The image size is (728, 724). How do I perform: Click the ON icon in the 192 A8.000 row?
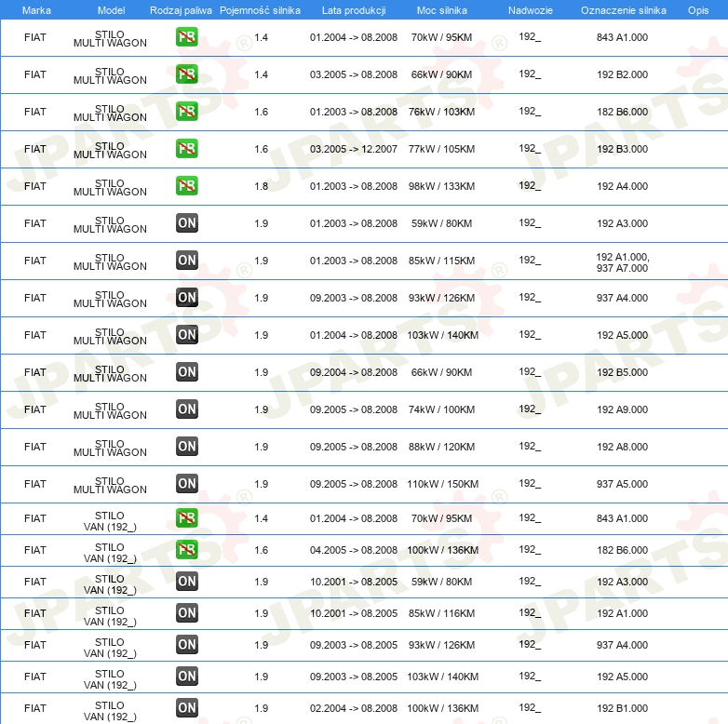pos(186,447)
